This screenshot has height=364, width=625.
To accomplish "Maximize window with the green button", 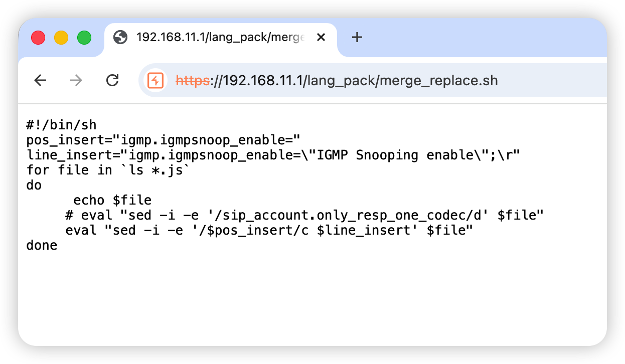I will tap(84, 38).
